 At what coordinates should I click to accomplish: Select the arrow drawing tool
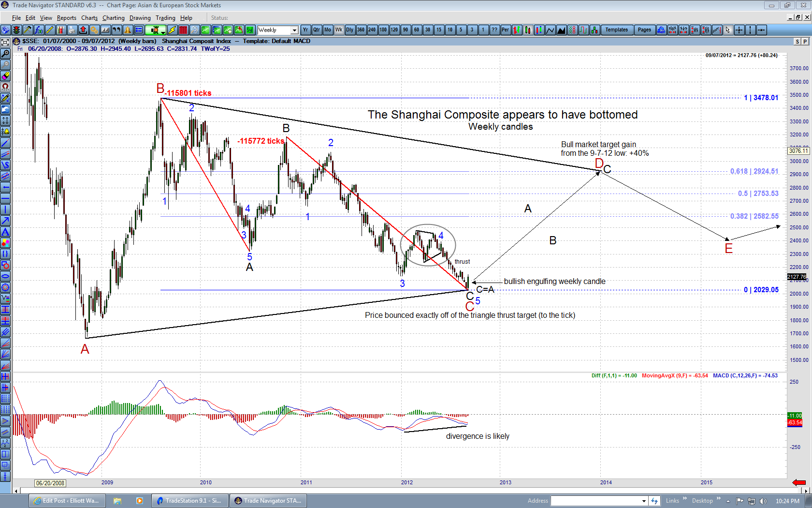(5, 220)
